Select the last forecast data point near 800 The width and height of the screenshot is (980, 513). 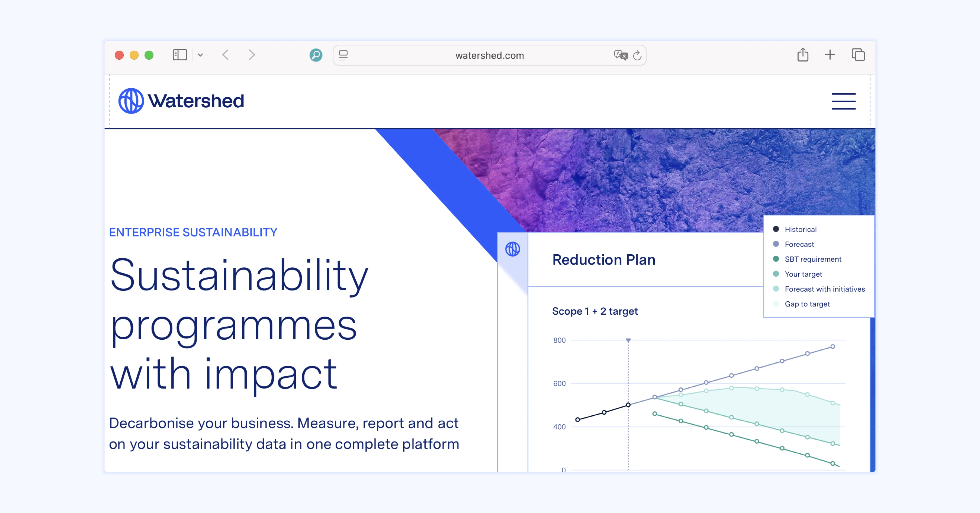833,347
